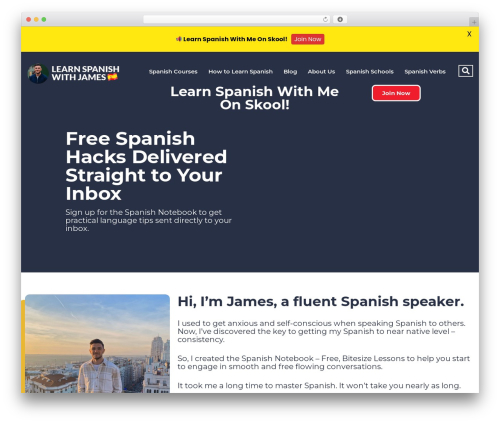Click the Sign up for the Spanish Notebook paragraph
The height and width of the screenshot is (423, 500).
148,220
